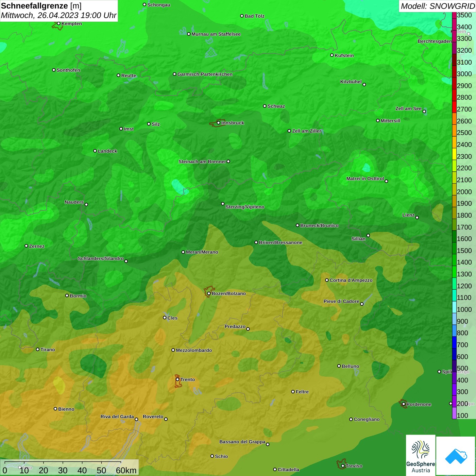Click the Kempten city marker

[58, 23]
